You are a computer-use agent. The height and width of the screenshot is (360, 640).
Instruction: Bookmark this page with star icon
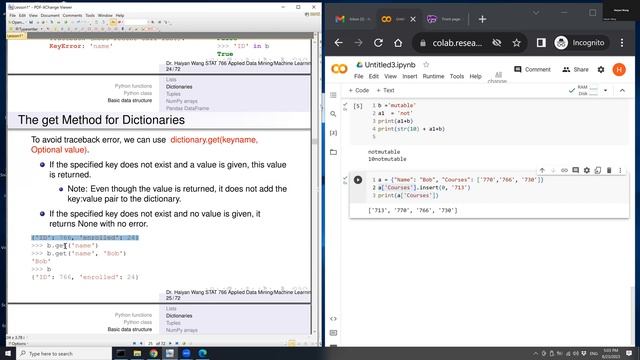click(516, 43)
